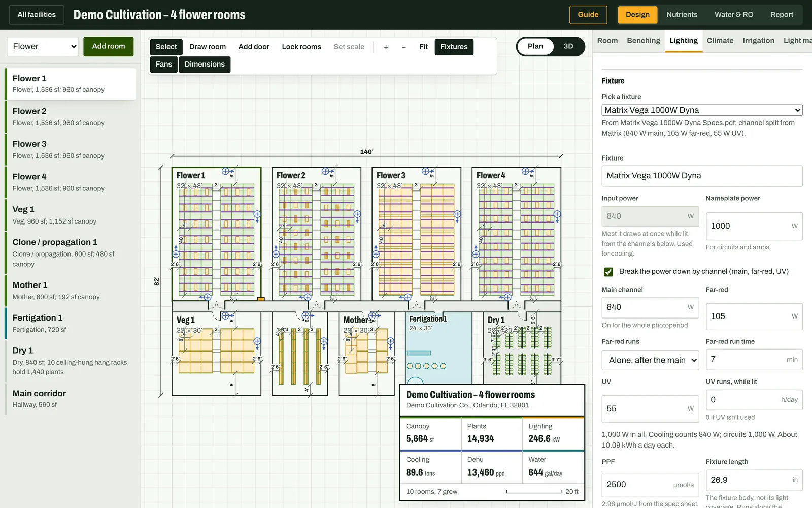Select the right-wall fan icon in Flower 3
This screenshot has width=812, height=508.
click(457, 214)
